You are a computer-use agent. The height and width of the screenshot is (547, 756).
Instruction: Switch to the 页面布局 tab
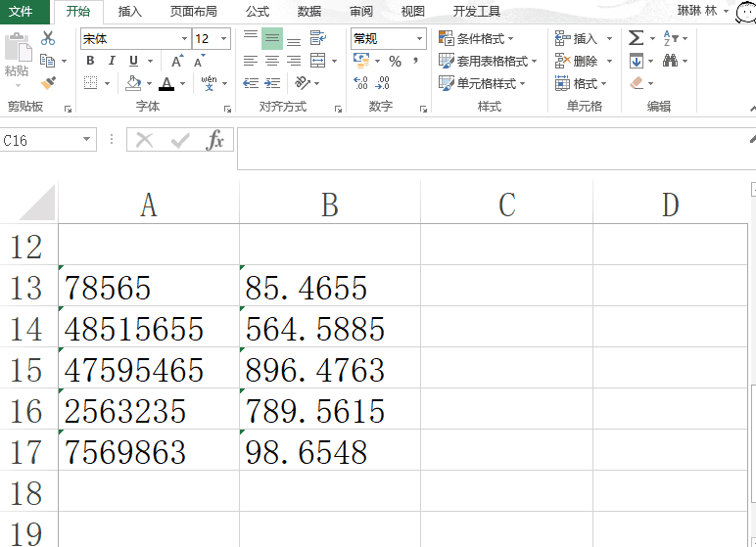pyautogui.click(x=193, y=11)
